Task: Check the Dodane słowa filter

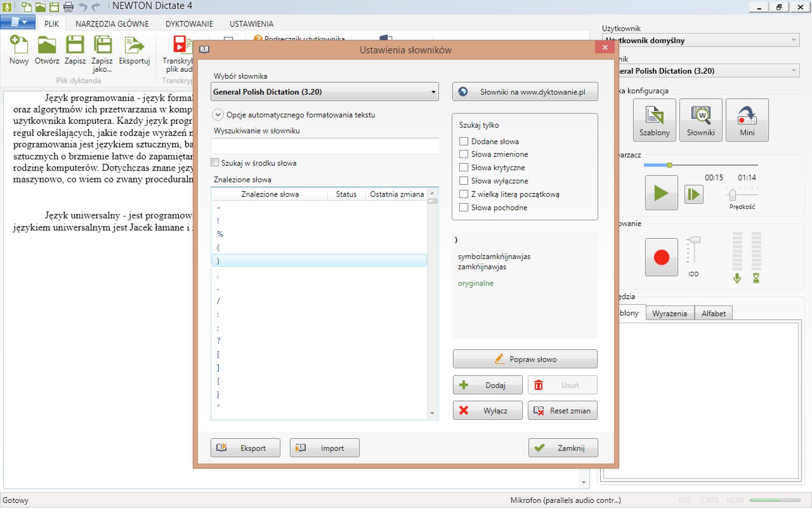Action: click(x=464, y=141)
